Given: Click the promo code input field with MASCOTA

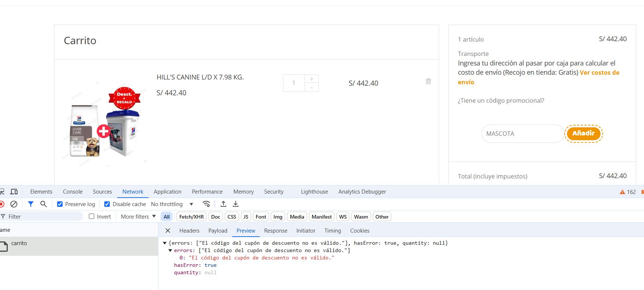Looking at the screenshot, I should click(x=522, y=134).
